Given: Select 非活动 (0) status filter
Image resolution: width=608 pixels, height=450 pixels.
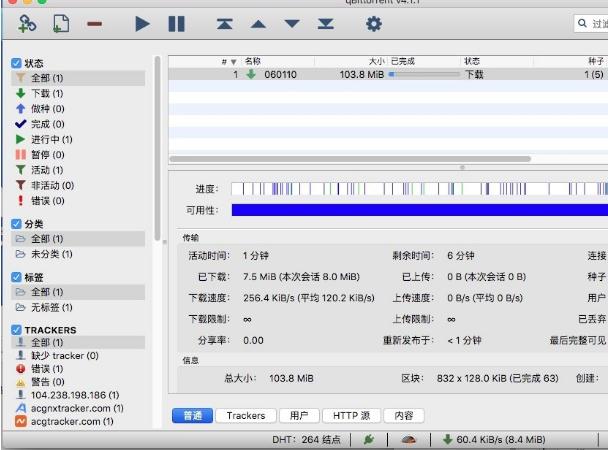Looking at the screenshot, I should pyautogui.click(x=78, y=185).
